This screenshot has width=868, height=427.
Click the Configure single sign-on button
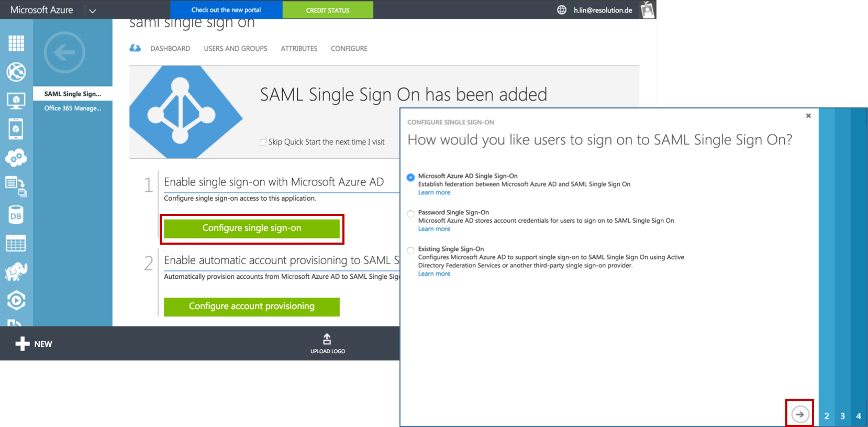tap(252, 228)
